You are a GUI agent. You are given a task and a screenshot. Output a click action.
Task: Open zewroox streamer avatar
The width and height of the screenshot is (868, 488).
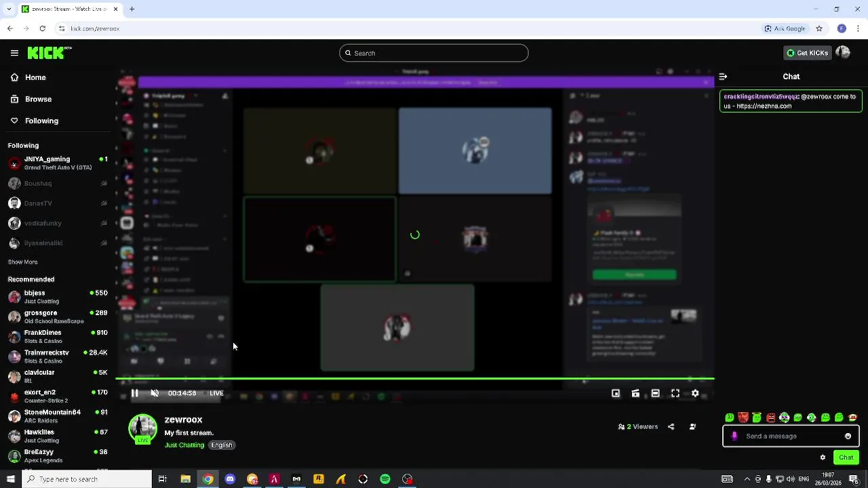(x=142, y=429)
